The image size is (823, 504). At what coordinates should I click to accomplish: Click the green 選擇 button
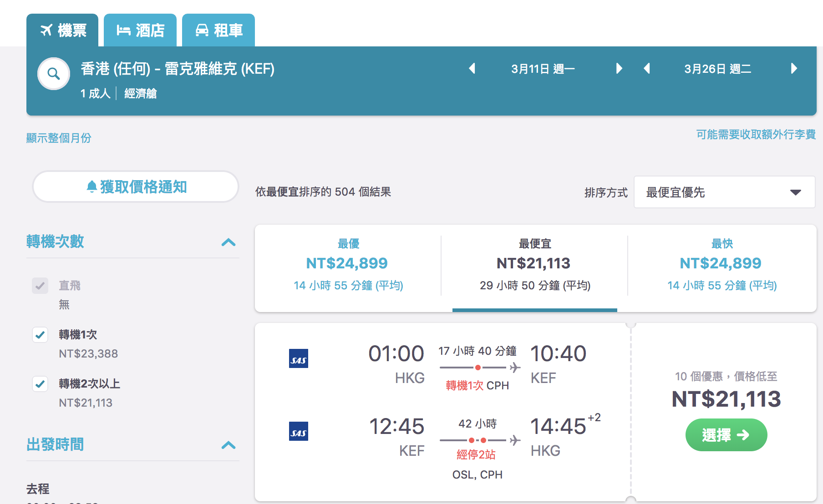(726, 435)
